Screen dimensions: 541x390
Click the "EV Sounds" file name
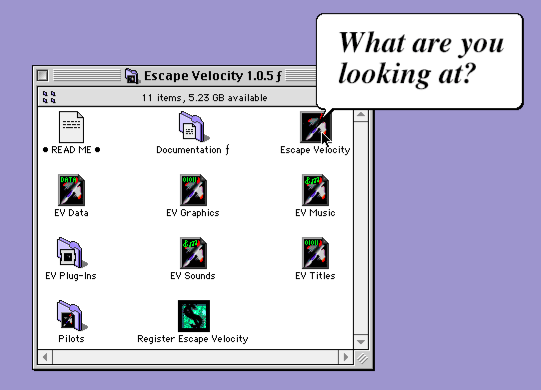pos(193,276)
